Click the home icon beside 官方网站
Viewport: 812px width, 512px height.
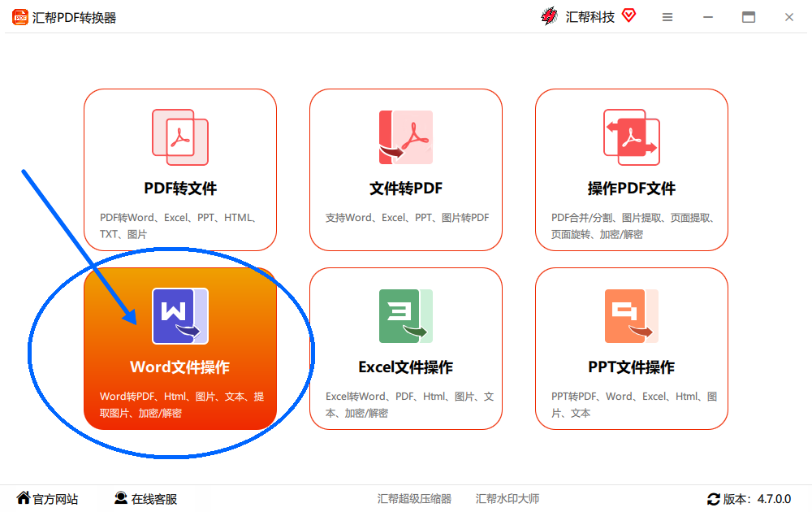(x=24, y=498)
